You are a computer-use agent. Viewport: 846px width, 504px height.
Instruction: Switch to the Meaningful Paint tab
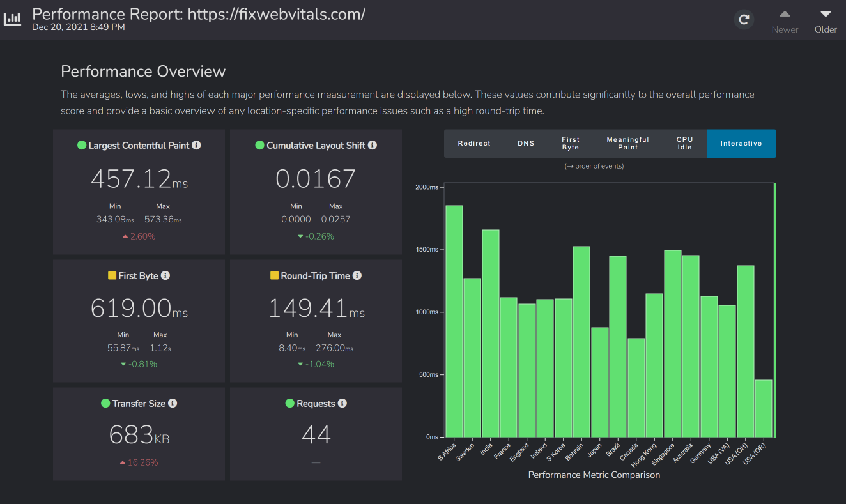point(627,143)
